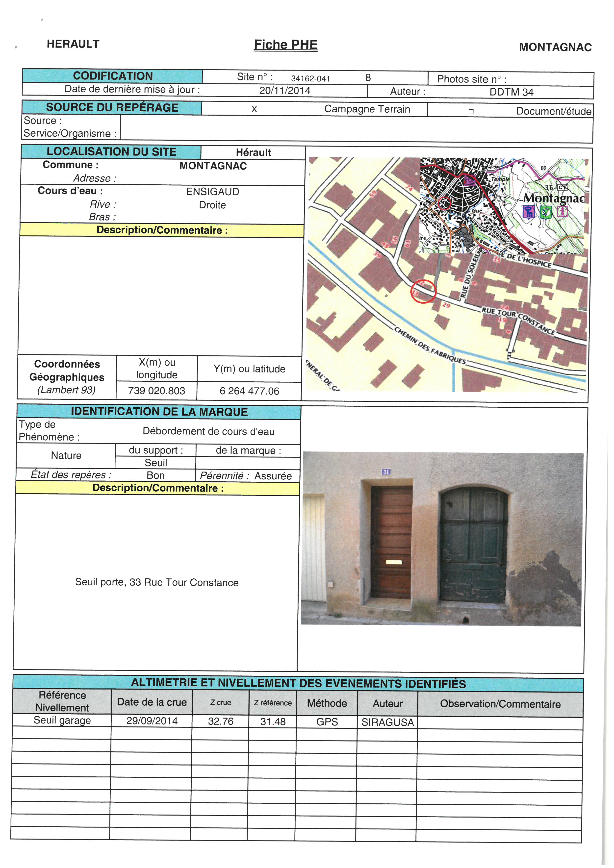Click the blue key pictogram on map
The image size is (614, 868).
pyautogui.click(x=529, y=212)
